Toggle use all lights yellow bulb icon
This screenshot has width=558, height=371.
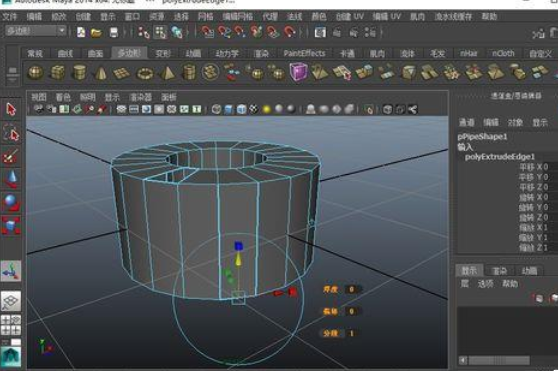coord(267,110)
